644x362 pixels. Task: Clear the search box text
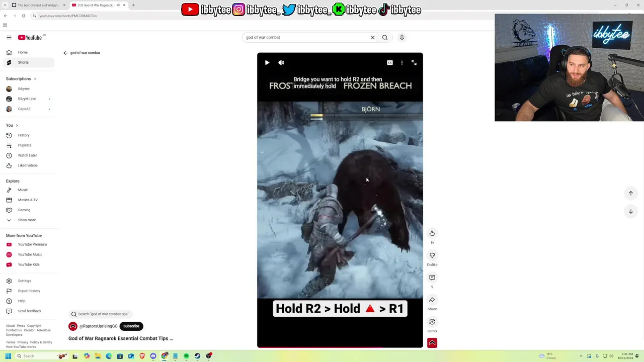(x=372, y=37)
